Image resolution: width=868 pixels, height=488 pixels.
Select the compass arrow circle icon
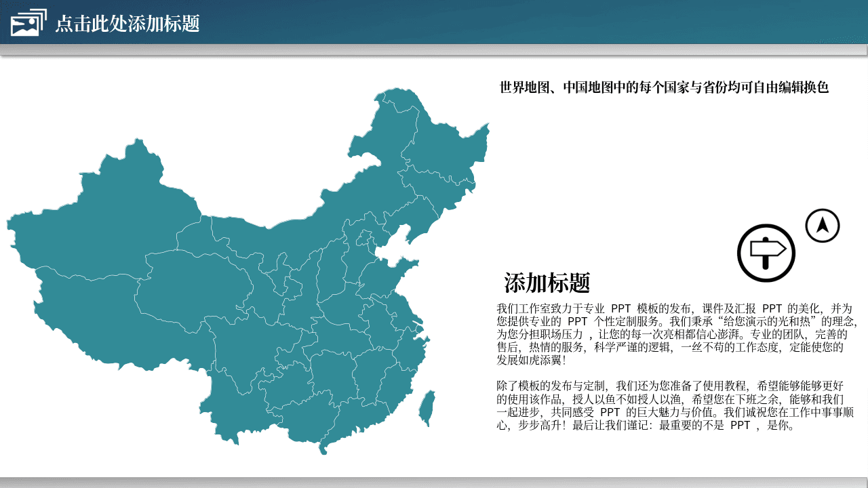(x=823, y=226)
